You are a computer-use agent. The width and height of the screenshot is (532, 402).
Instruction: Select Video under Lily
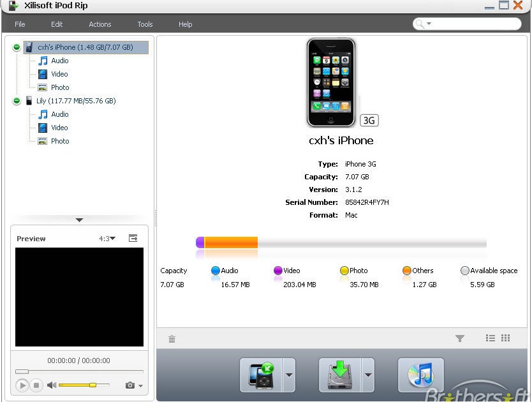coord(59,128)
